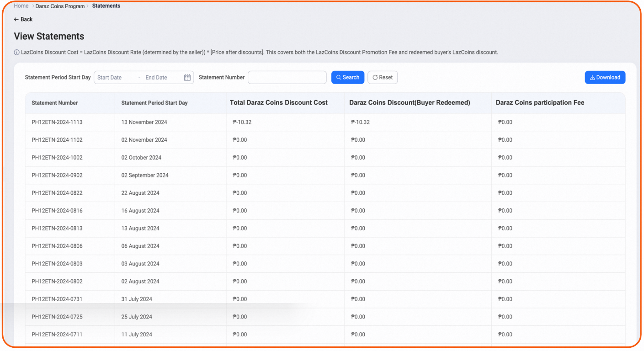644x351 pixels.
Task: Click Total Daraz Coins Discount Cost header
Action: [x=279, y=103]
